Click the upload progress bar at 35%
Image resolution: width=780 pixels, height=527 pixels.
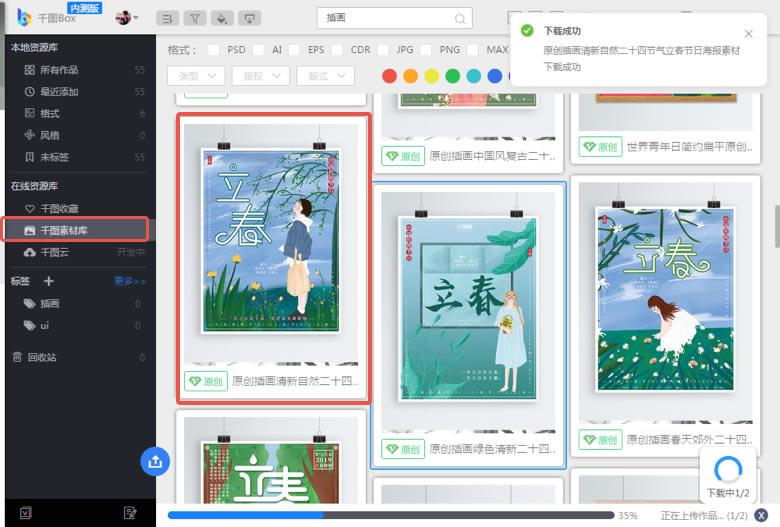pos(391,515)
